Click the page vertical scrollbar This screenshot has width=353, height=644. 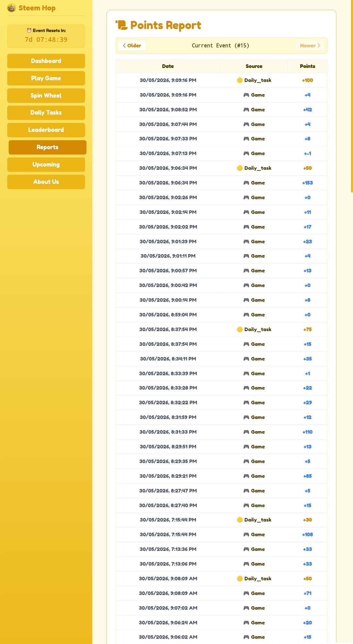pos(352,96)
